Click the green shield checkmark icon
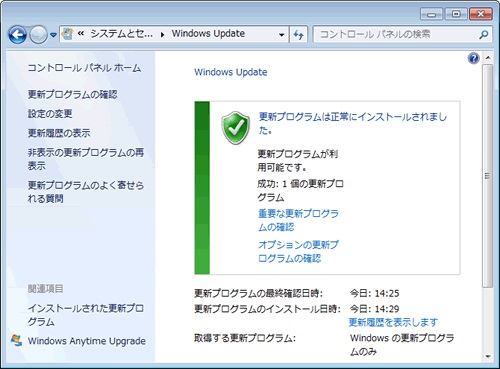Image resolution: width=500 pixels, height=369 pixels. (236, 128)
